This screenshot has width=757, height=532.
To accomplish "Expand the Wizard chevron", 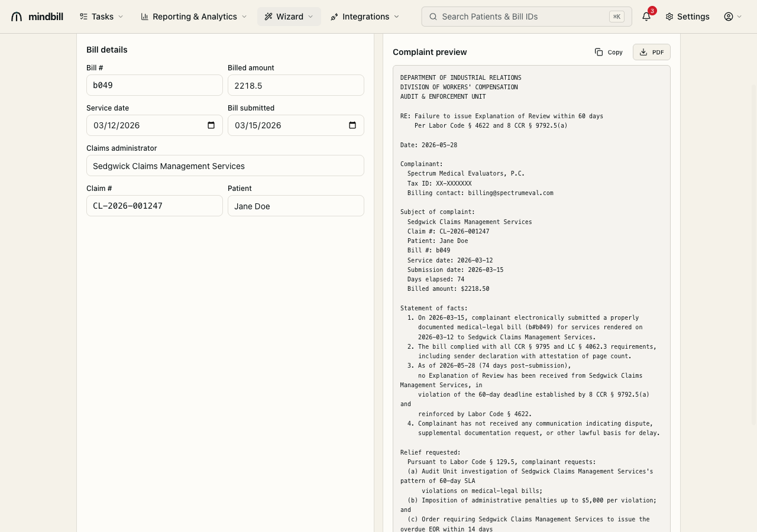I will 310,17.
